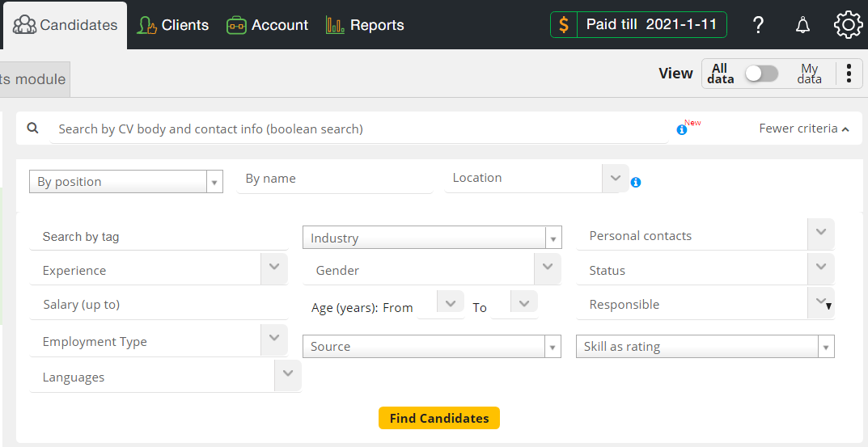Click the Paid till 2021-1-11 button

(x=650, y=24)
